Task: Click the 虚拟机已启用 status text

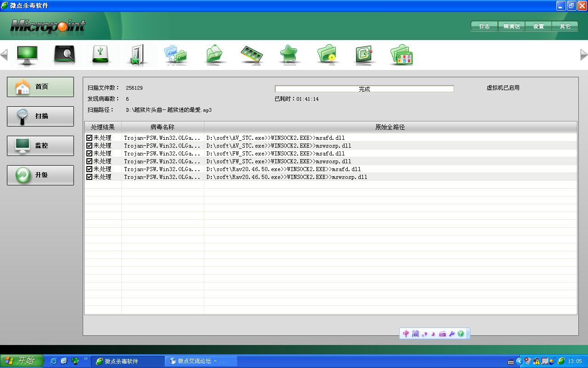Action: pyautogui.click(x=503, y=88)
